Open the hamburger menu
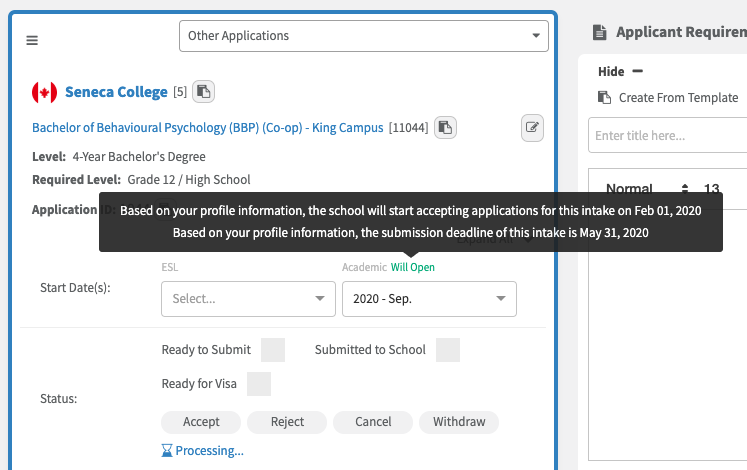The image size is (747, 470). click(x=32, y=40)
